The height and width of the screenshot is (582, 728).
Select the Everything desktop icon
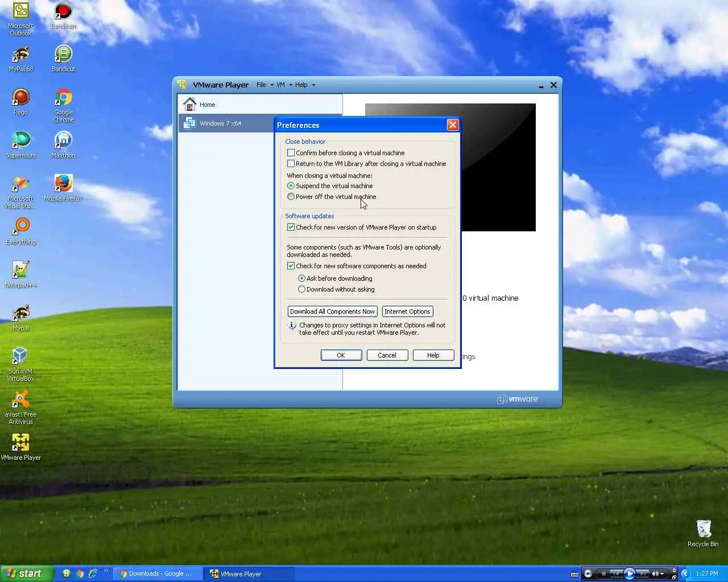tap(20, 231)
